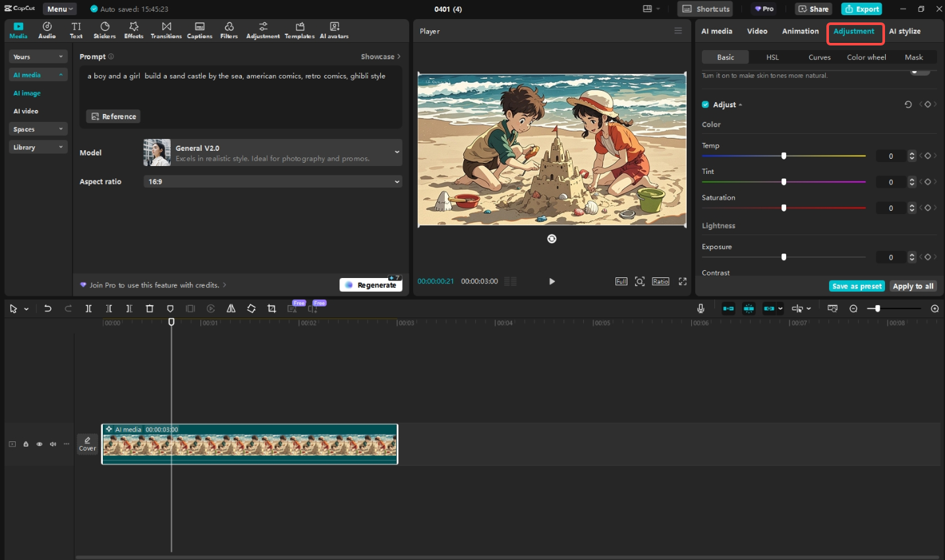Mute the AI media track
The image size is (945, 560).
click(53, 444)
